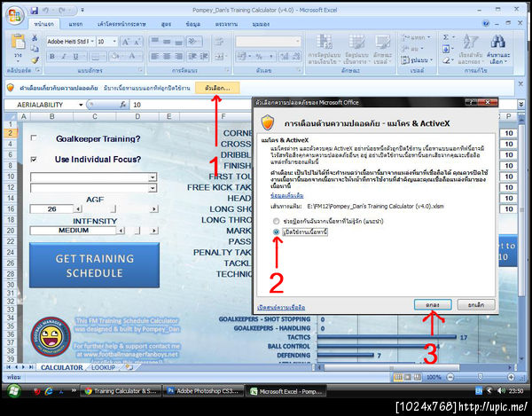Viewport: 532px width, 416px height.
Task: Click the Shrink Font icon
Action: 137,42
